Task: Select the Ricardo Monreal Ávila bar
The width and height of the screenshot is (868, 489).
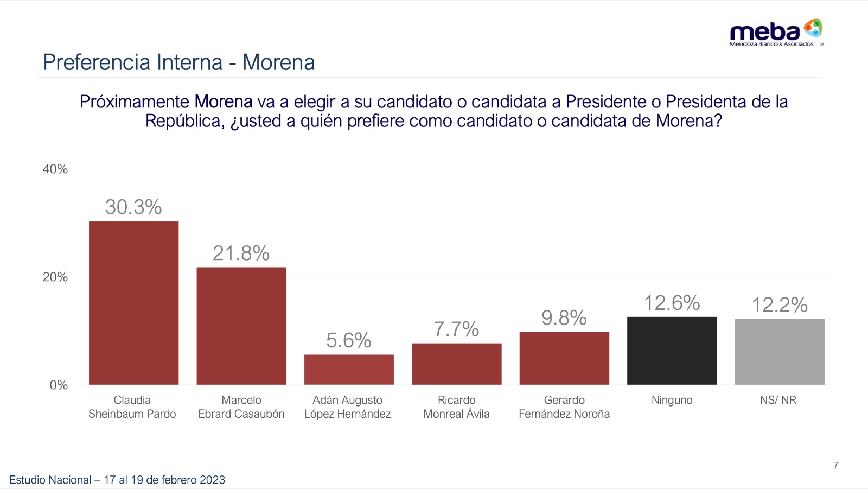Action: pyautogui.click(x=457, y=364)
